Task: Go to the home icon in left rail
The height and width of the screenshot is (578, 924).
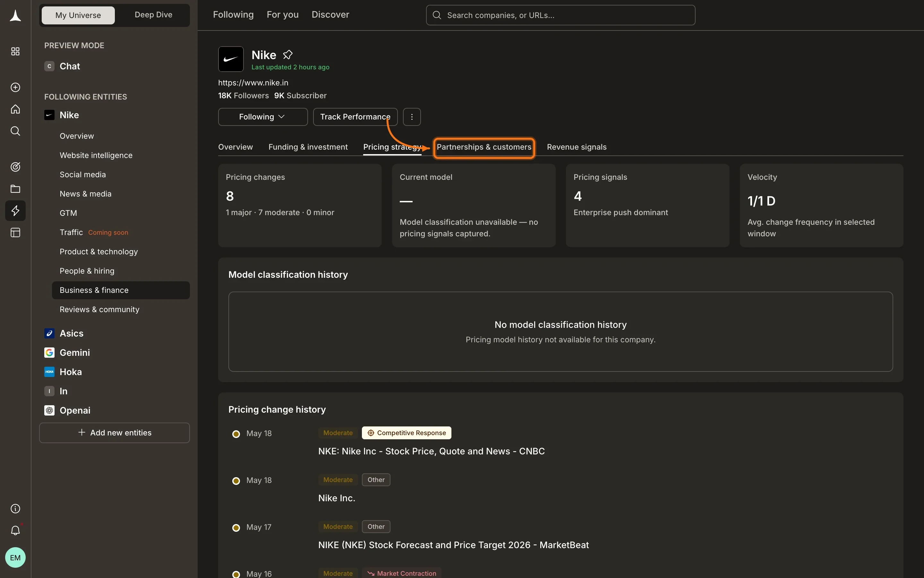Action: click(x=15, y=109)
